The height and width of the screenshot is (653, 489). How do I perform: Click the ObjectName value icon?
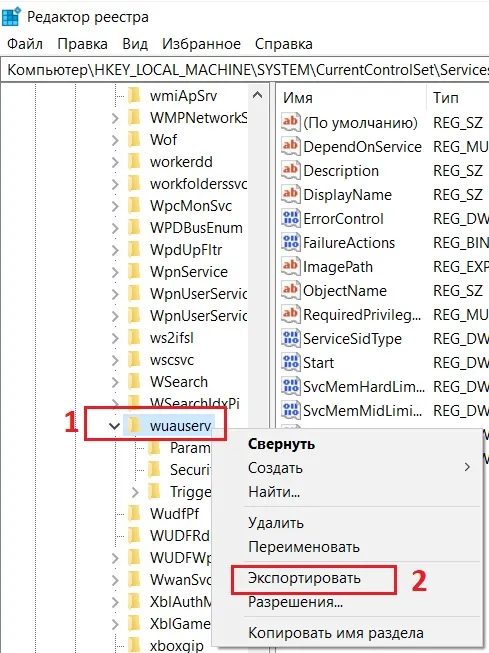[x=290, y=290]
